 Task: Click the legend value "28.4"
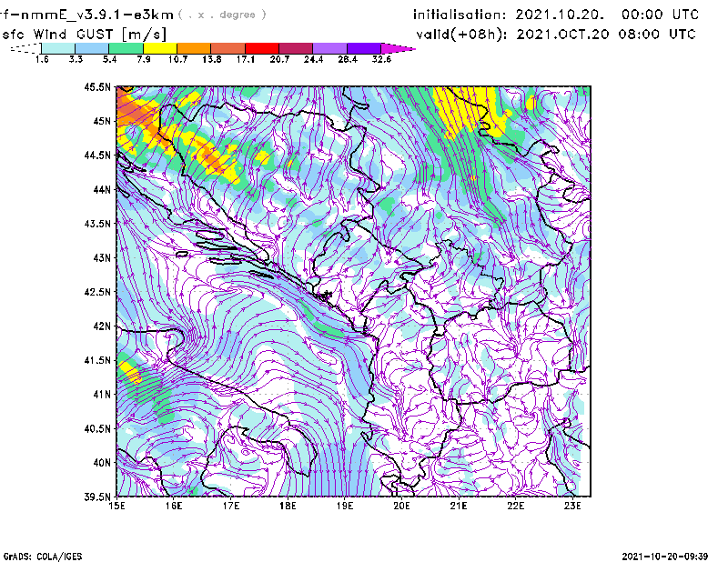pos(348,59)
